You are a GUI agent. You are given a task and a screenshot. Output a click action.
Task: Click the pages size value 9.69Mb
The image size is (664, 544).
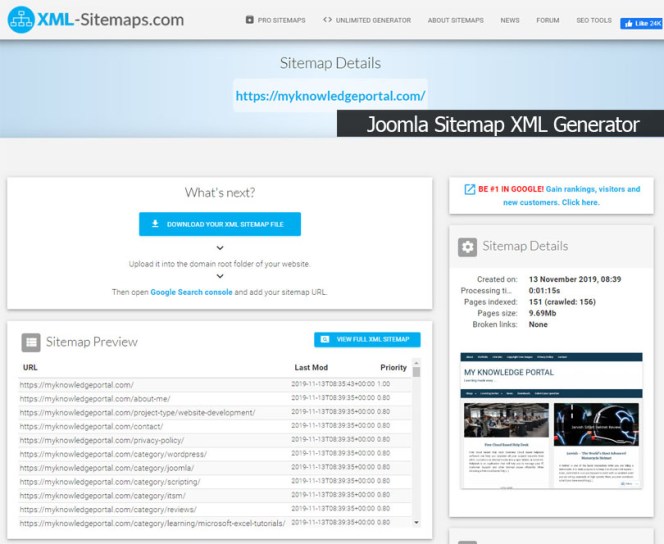point(542,313)
